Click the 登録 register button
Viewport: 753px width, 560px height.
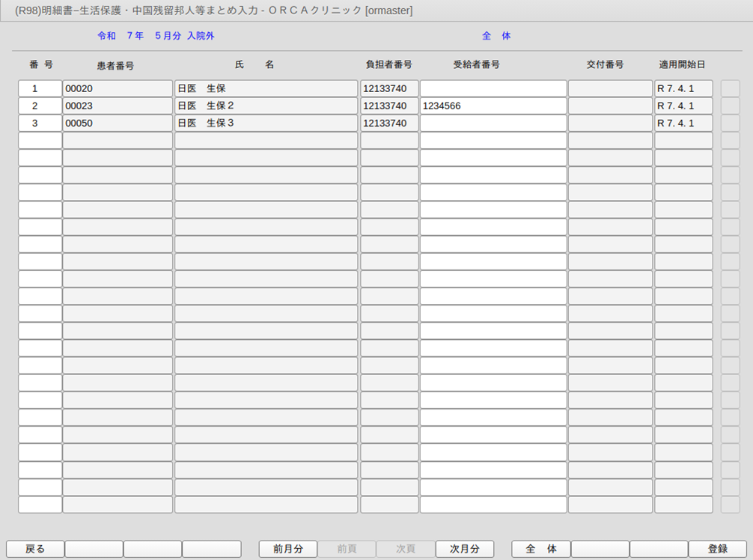coord(717,549)
